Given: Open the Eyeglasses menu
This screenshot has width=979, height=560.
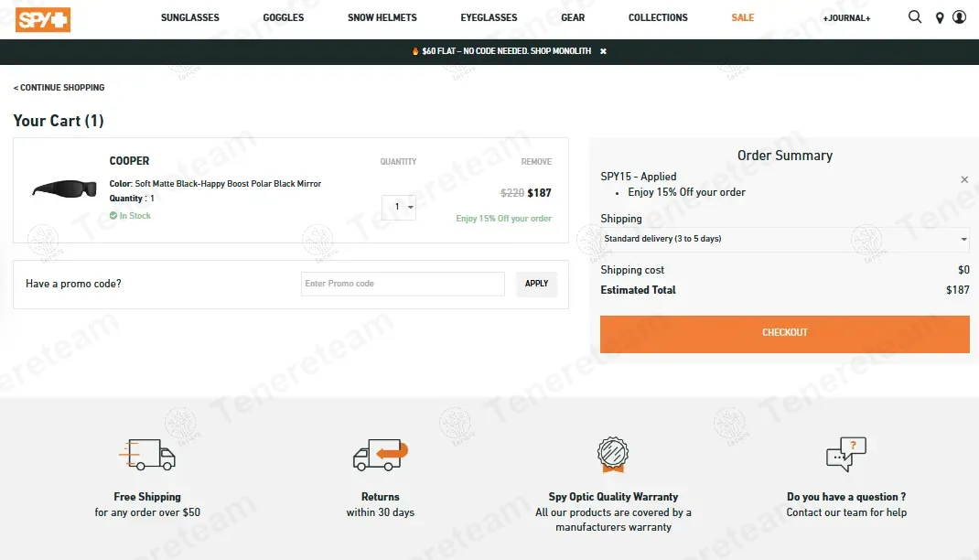Looking at the screenshot, I should pyautogui.click(x=489, y=17).
